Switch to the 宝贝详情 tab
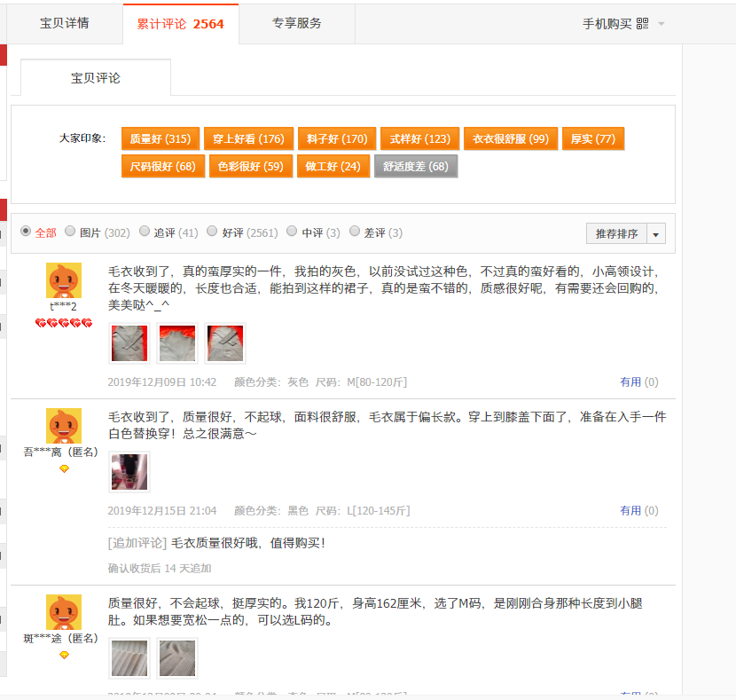This screenshot has height=700, width=736. [65, 24]
